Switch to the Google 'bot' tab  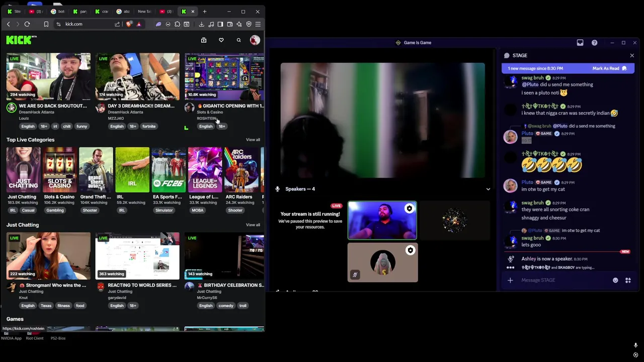(x=58, y=12)
